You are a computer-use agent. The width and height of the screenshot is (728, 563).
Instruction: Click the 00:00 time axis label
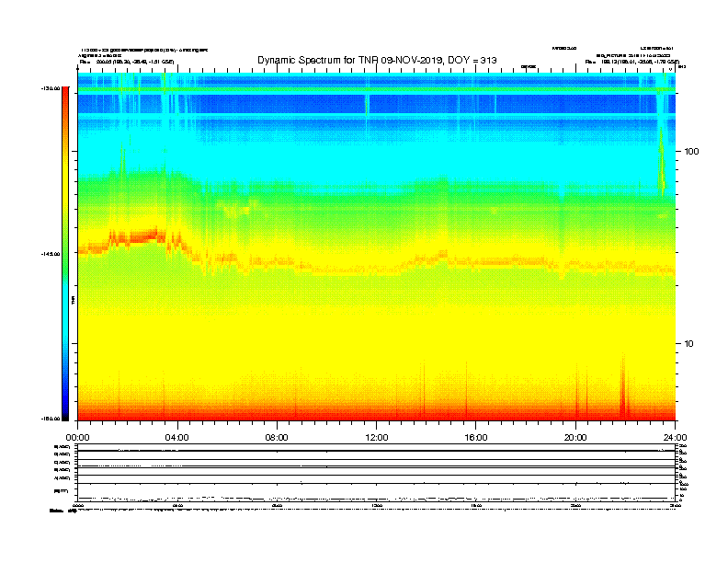point(77,437)
